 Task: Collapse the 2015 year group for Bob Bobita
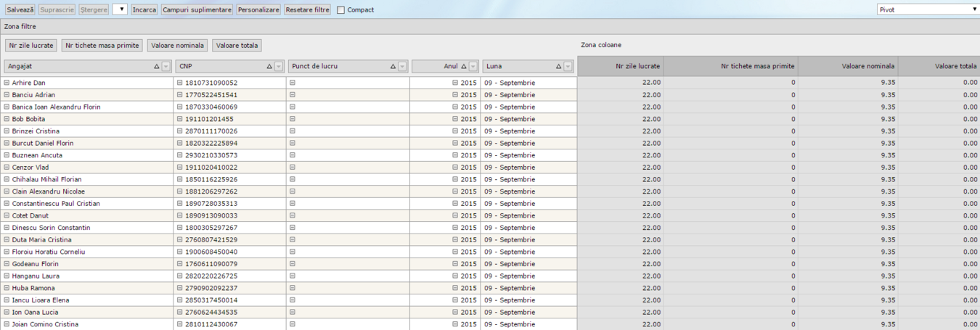[x=455, y=119]
